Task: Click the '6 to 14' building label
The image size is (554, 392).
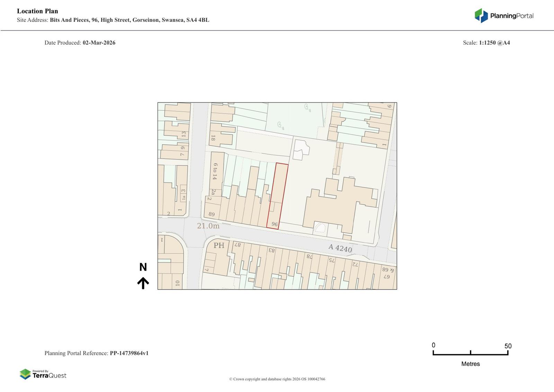Action: pyautogui.click(x=215, y=171)
